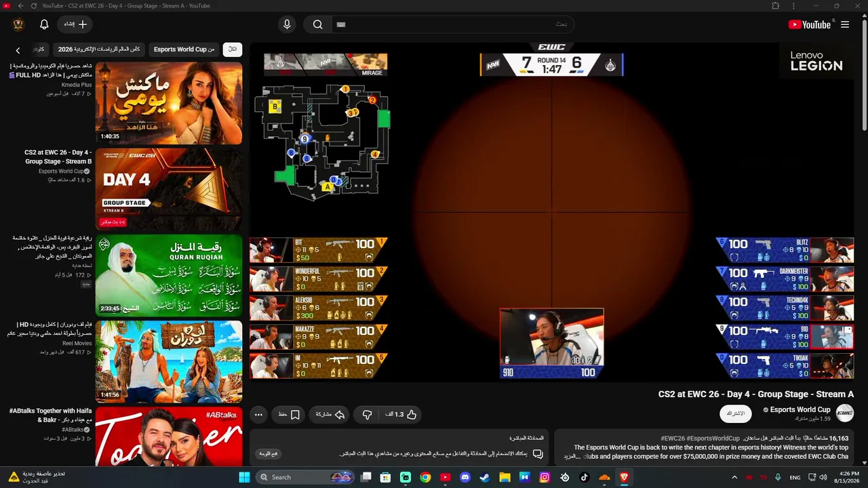Open Steam from the taskbar
This screenshot has width=868, height=488.
click(485, 477)
